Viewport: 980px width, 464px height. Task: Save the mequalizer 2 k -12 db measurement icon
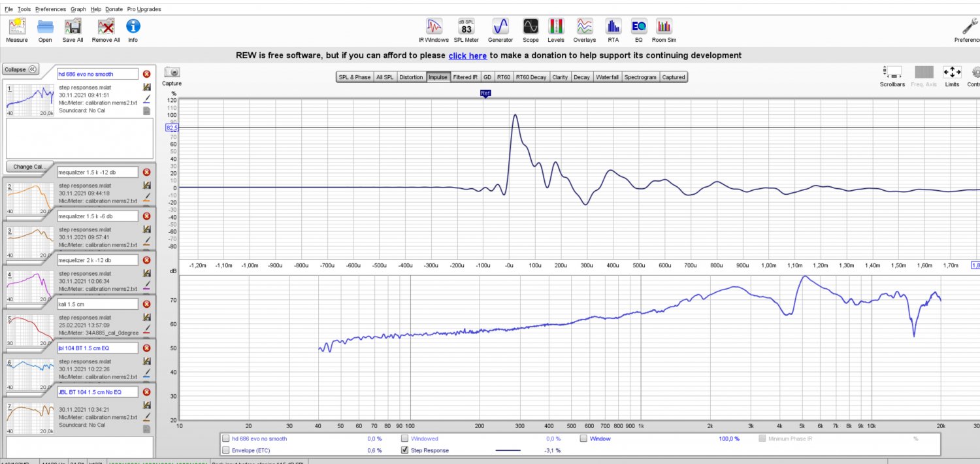tap(147, 273)
